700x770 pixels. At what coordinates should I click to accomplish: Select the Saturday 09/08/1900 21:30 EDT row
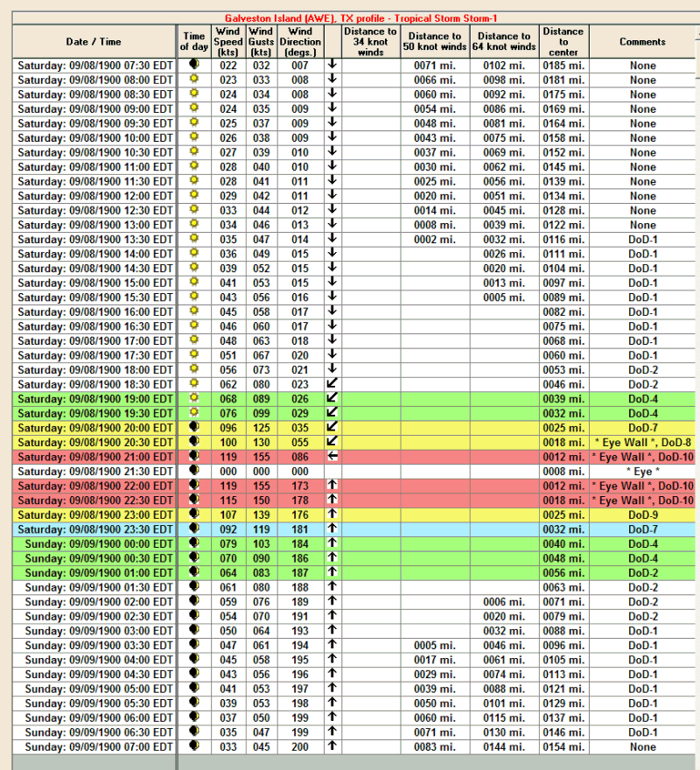pyautogui.click(x=353, y=472)
